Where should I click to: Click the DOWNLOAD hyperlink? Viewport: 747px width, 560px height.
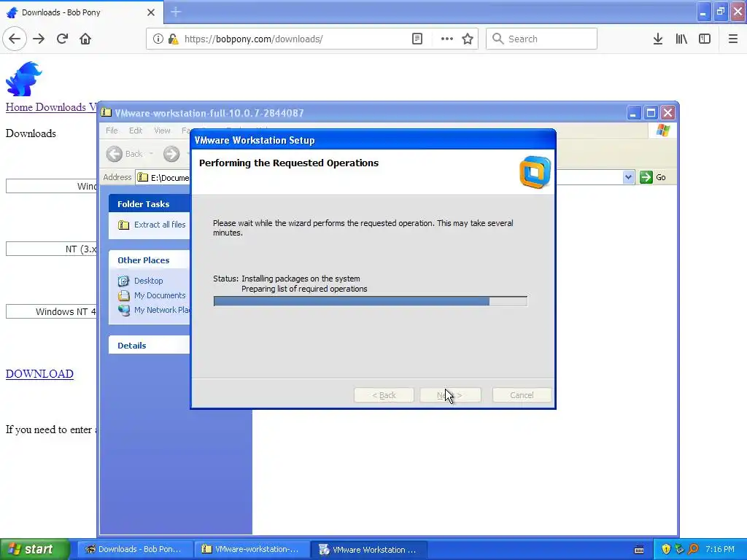(x=39, y=374)
